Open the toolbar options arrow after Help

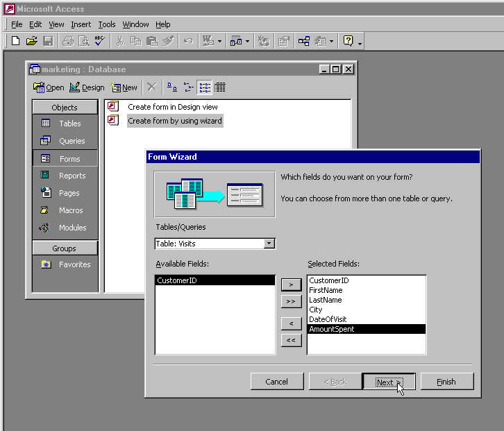point(360,43)
